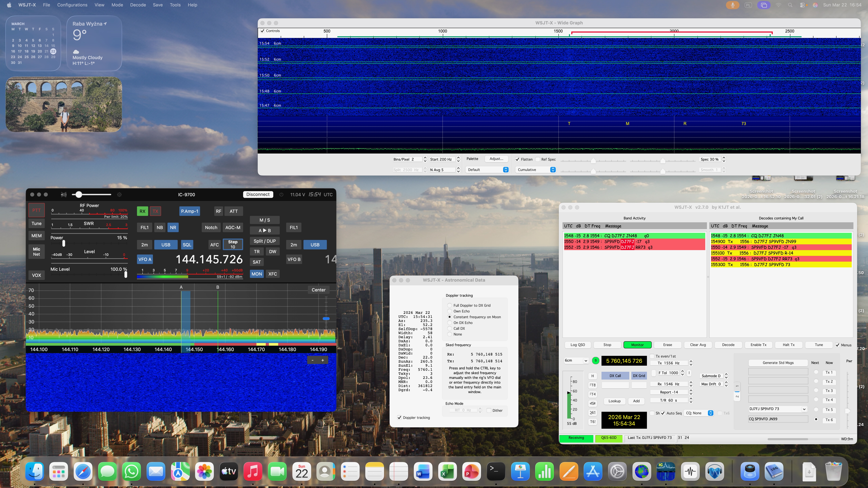Select FT8 mode in the WSJT-X mode sidebar
The image size is (868, 488).
click(592, 385)
